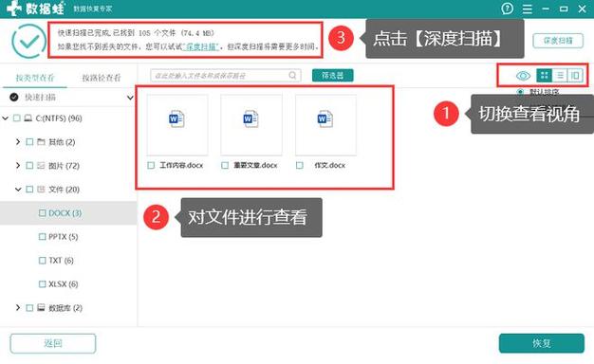Viewport: 594px width, 364px height.
Task: Open the 快速扫描 dropdown arrow
Action: [x=130, y=98]
